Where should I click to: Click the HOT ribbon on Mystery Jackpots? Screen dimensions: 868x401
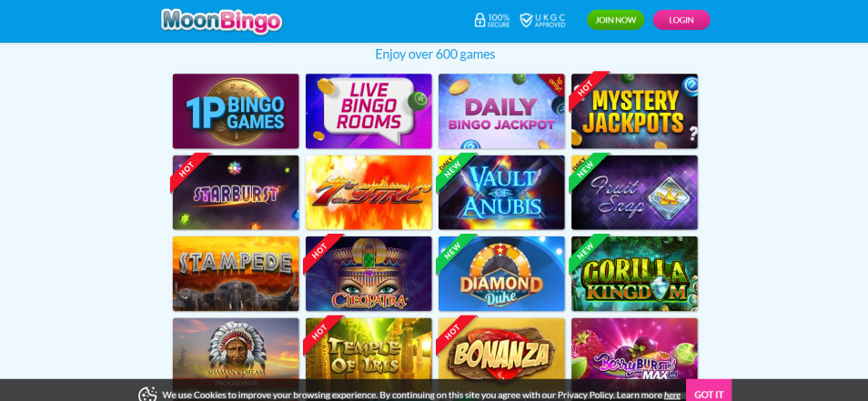[x=587, y=88]
